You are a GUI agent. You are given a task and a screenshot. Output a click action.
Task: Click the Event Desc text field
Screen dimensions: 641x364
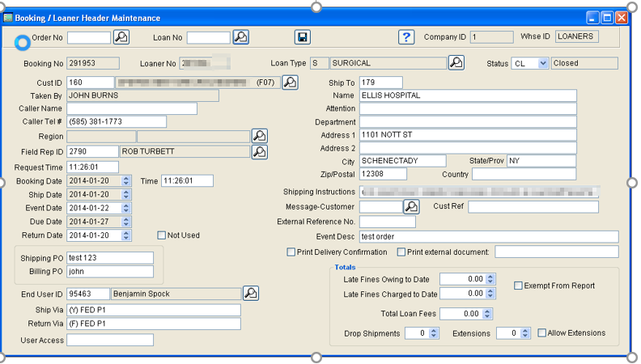click(x=488, y=237)
